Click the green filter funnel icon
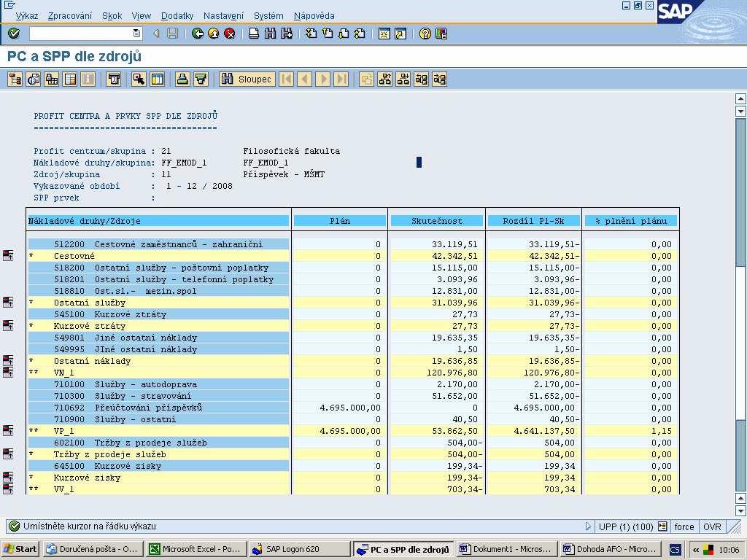This screenshot has height=560, width=747. pyautogui.click(x=201, y=79)
